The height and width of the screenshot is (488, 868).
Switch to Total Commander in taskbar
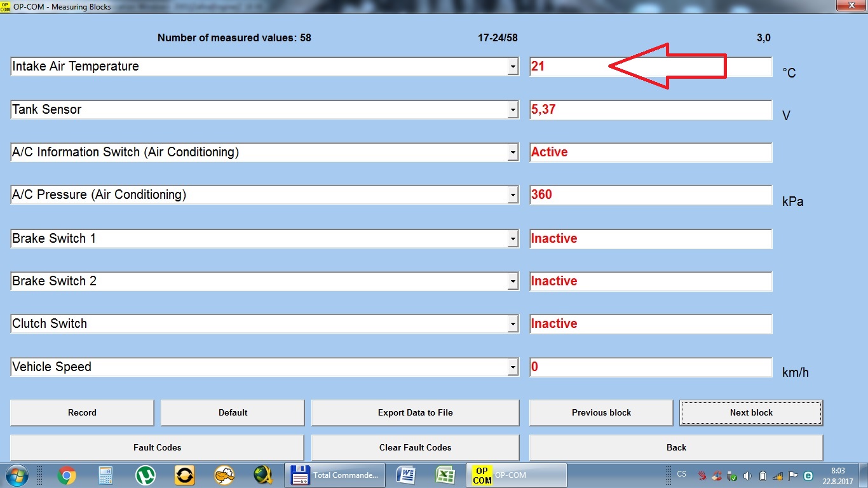[336, 475]
